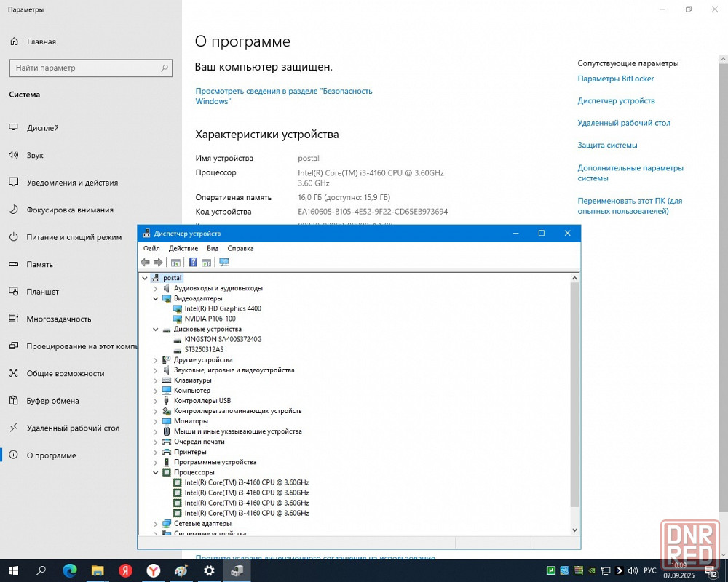Expand Аудиовходы и аудиовыходы node

point(156,288)
